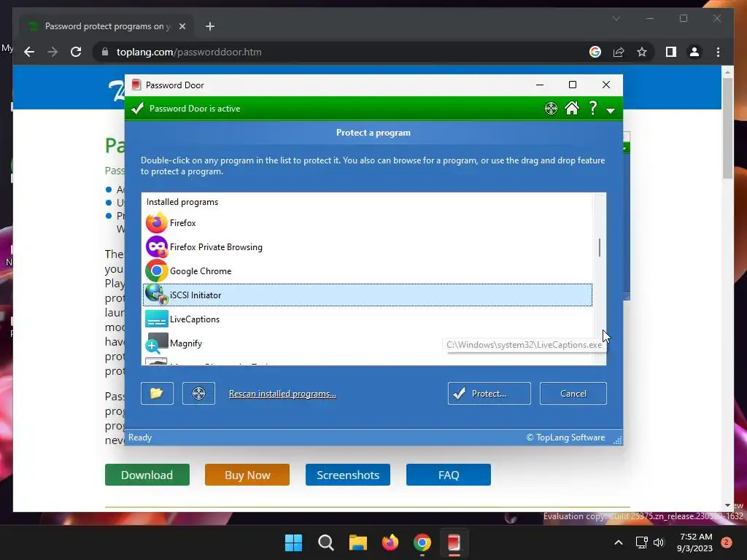Open the help question mark icon
The image size is (747, 560).
(x=592, y=108)
